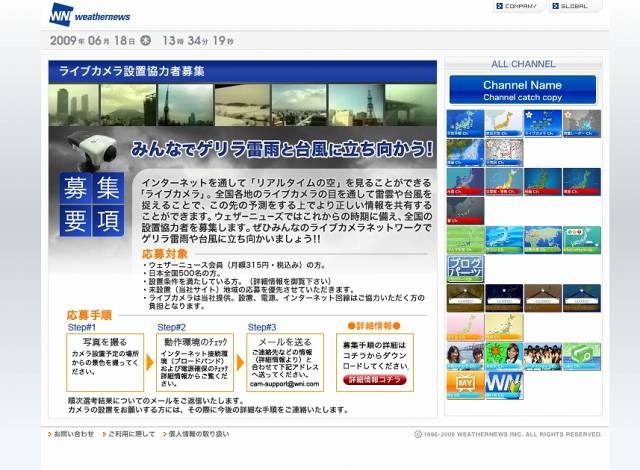The image size is (640, 470).
Task: Click the ALL CHANNEL heading
Action: 523,64
